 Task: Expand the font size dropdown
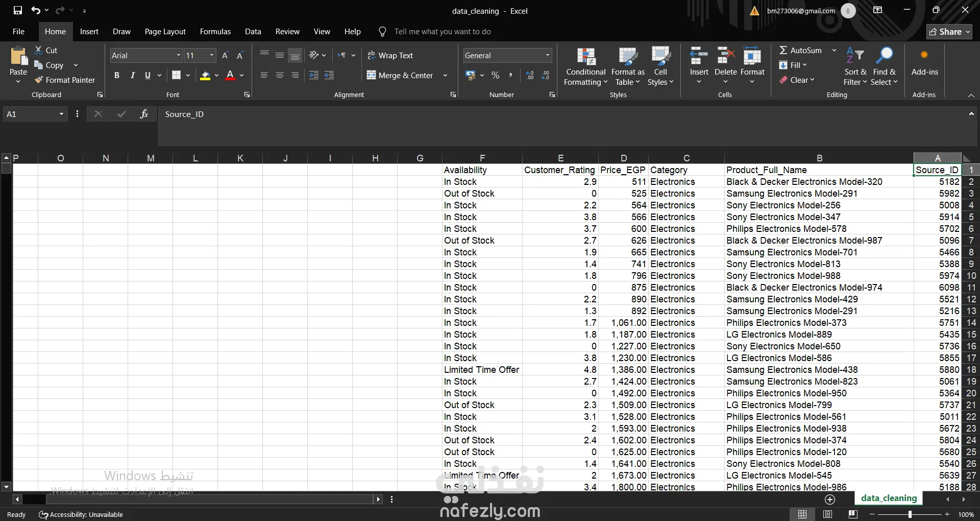pos(212,55)
